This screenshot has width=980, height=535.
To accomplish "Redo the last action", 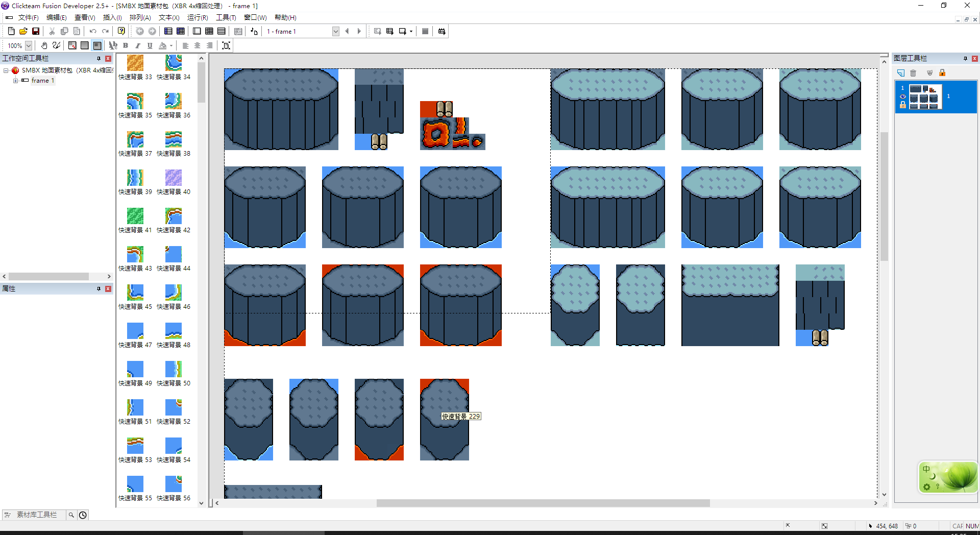I will (x=105, y=31).
